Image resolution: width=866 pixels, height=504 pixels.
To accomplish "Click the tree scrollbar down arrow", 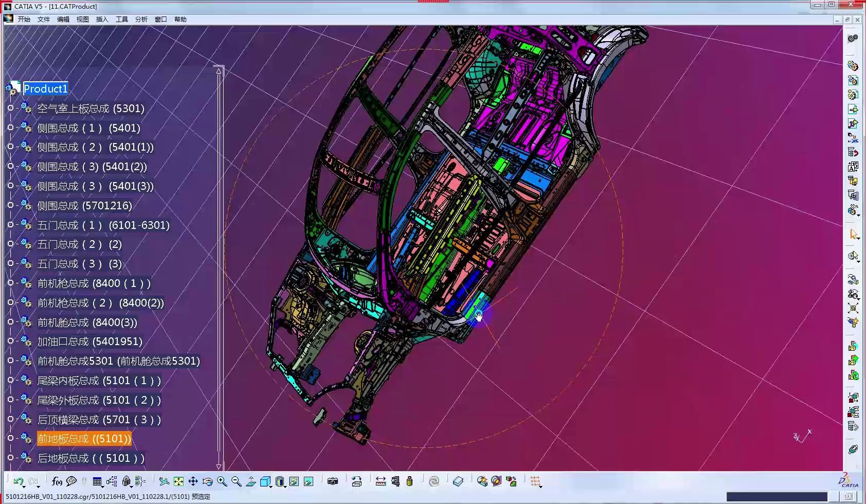I will (219, 466).
